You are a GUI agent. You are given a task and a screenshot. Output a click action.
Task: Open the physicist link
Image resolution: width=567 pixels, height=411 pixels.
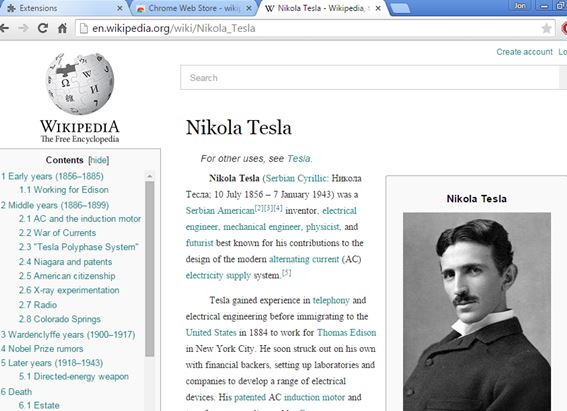[323, 227]
